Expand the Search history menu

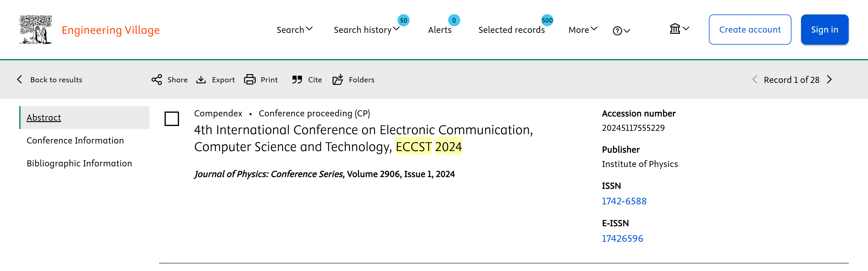(366, 30)
